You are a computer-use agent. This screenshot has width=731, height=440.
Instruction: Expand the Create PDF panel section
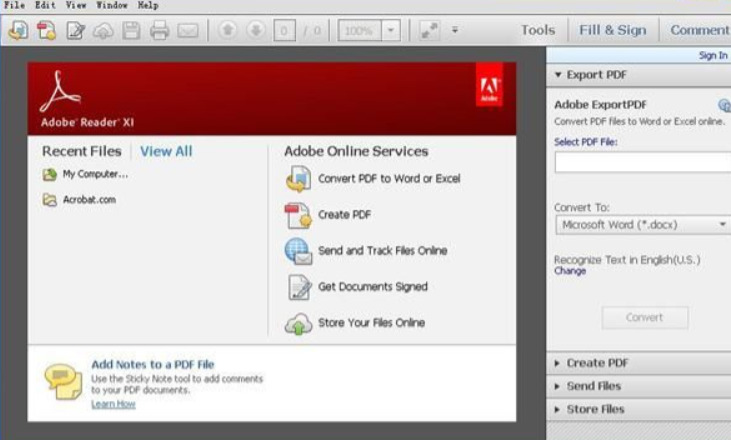point(639,363)
